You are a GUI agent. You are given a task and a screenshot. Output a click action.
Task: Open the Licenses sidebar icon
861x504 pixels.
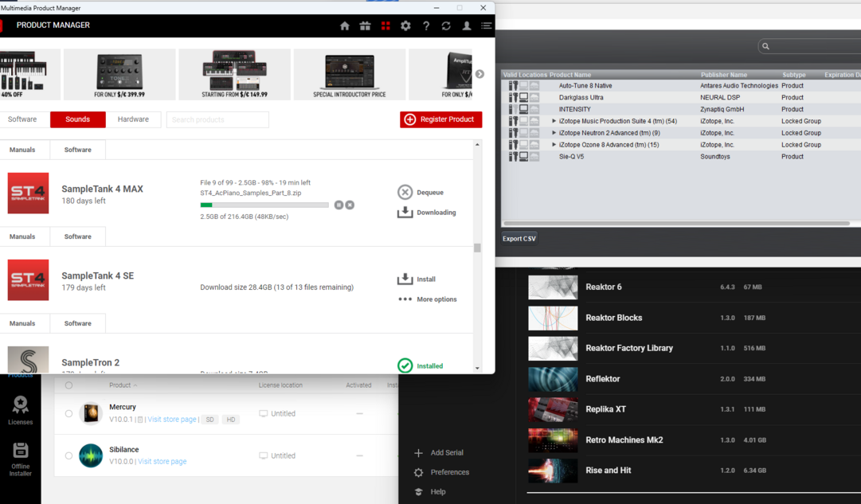coord(21,410)
